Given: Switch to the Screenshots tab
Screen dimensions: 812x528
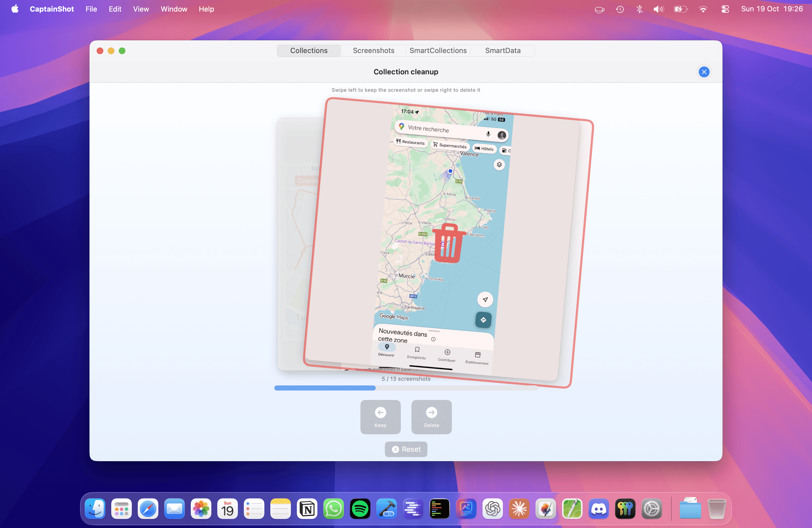Looking at the screenshot, I should 373,51.
